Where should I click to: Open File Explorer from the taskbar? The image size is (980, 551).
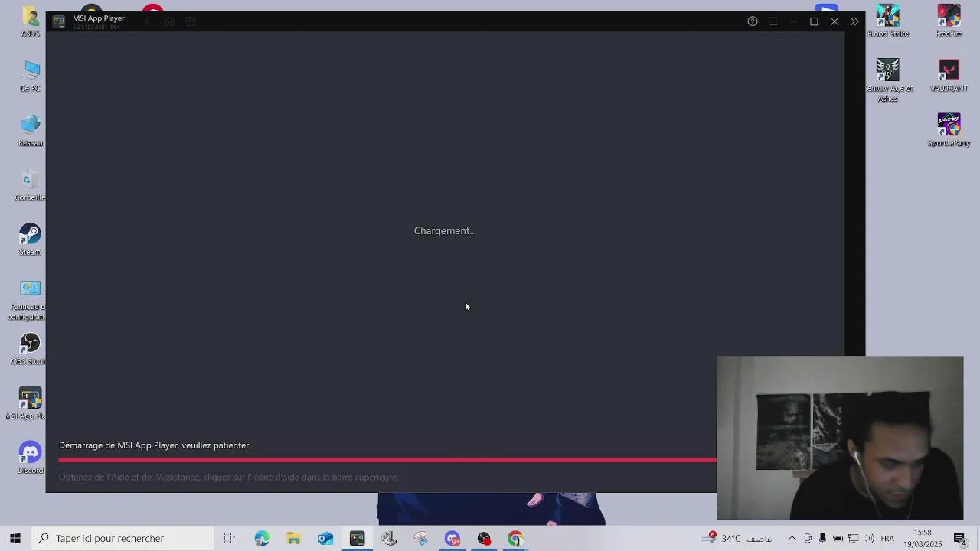pyautogui.click(x=293, y=538)
